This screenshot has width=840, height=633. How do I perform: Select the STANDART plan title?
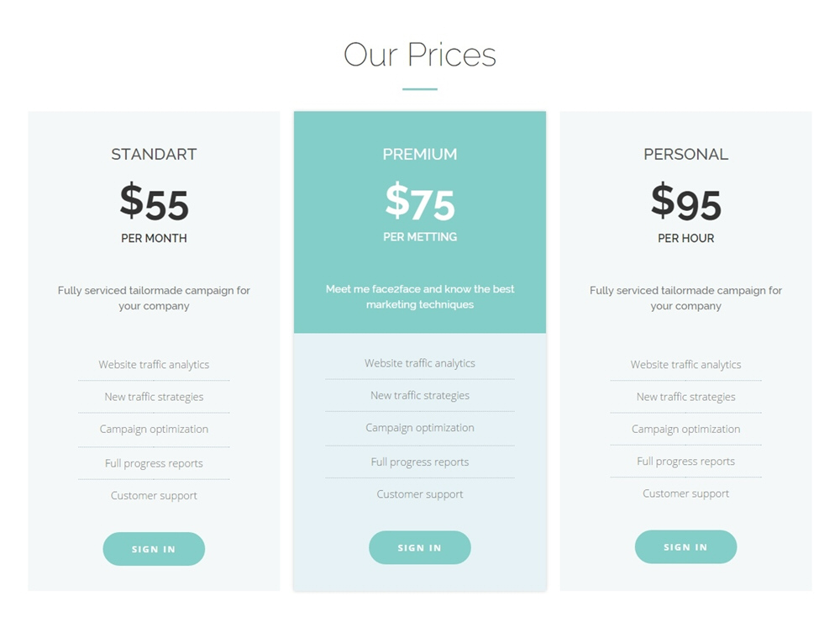click(154, 155)
